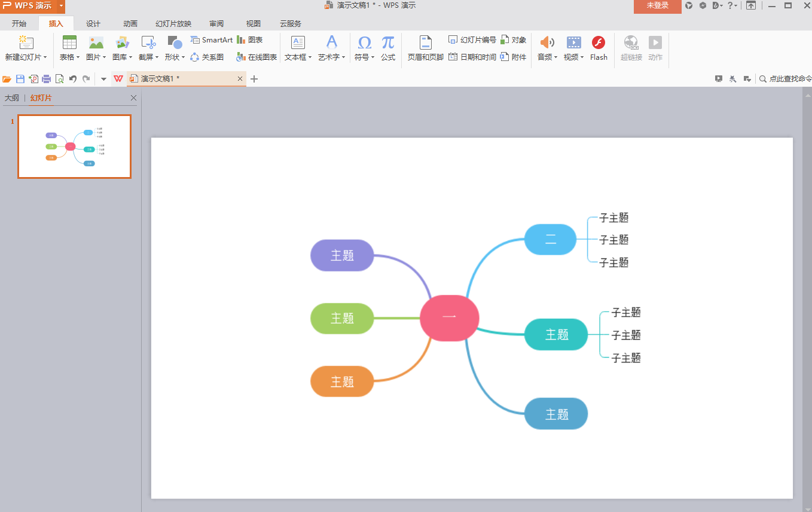Open the 关系图 relationship diagram tool
This screenshot has height=512, width=812.
207,57
